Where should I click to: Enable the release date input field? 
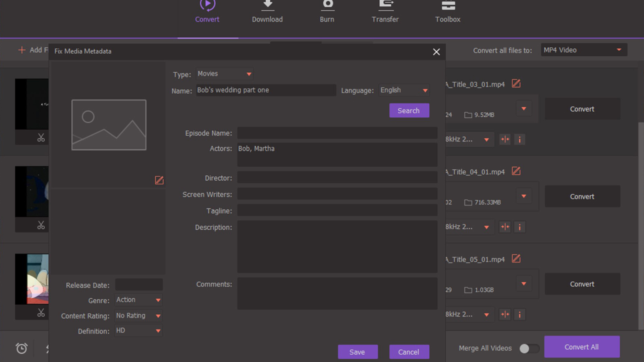click(x=139, y=284)
